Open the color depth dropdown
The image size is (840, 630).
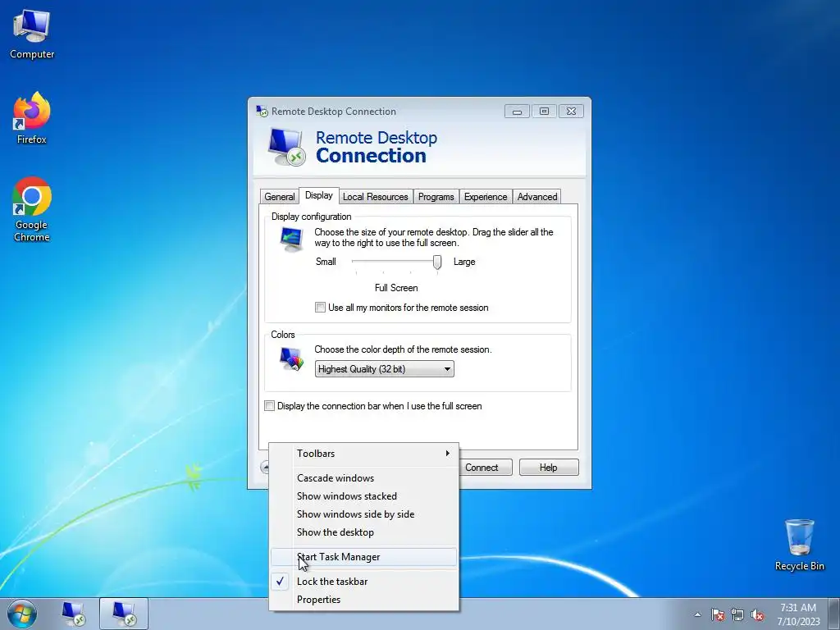(x=384, y=369)
